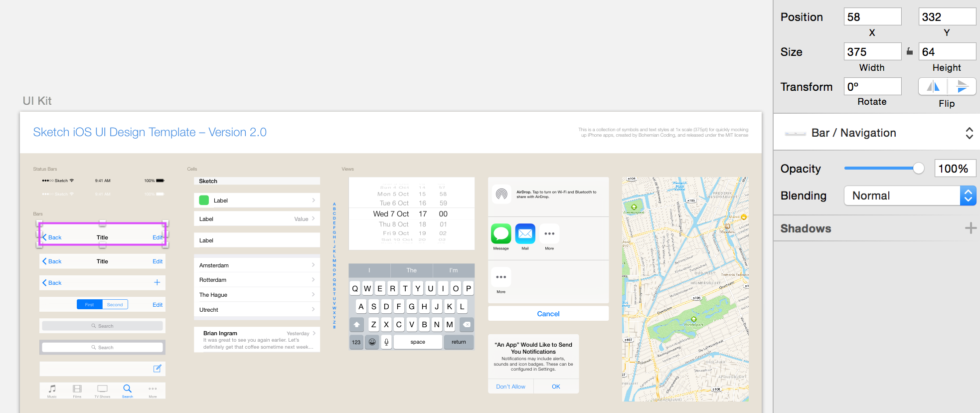Click the chevron on Label Value cell
This screenshot has width=980, height=413.
click(x=313, y=218)
